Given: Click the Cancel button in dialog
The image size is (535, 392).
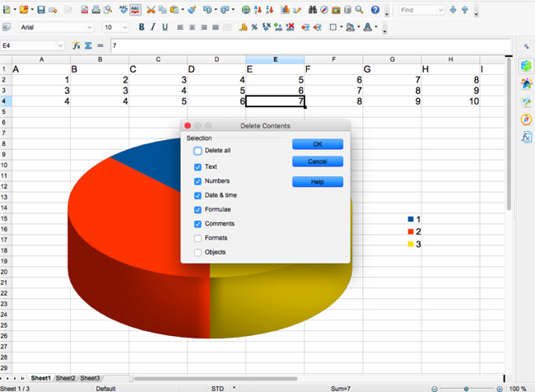Looking at the screenshot, I should pyautogui.click(x=318, y=161).
